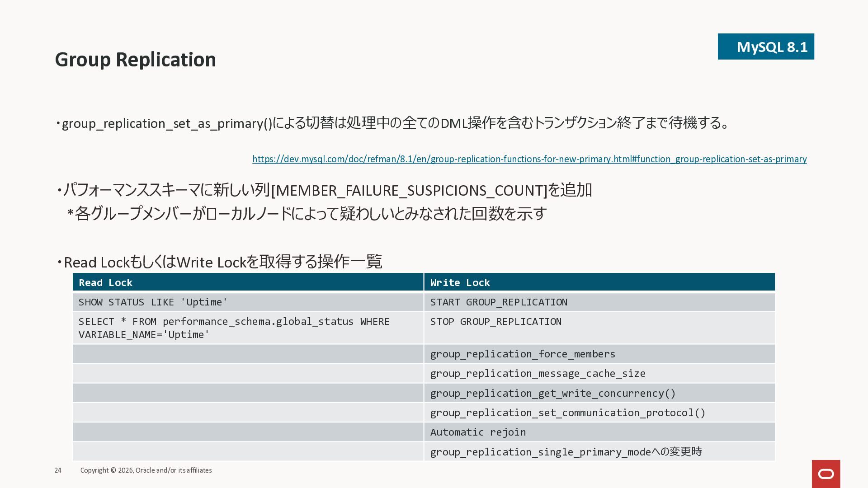Screen dimensions: 868x488
Task: Select the group_replication_set_communication_protocol() cell
Action: (x=567, y=413)
